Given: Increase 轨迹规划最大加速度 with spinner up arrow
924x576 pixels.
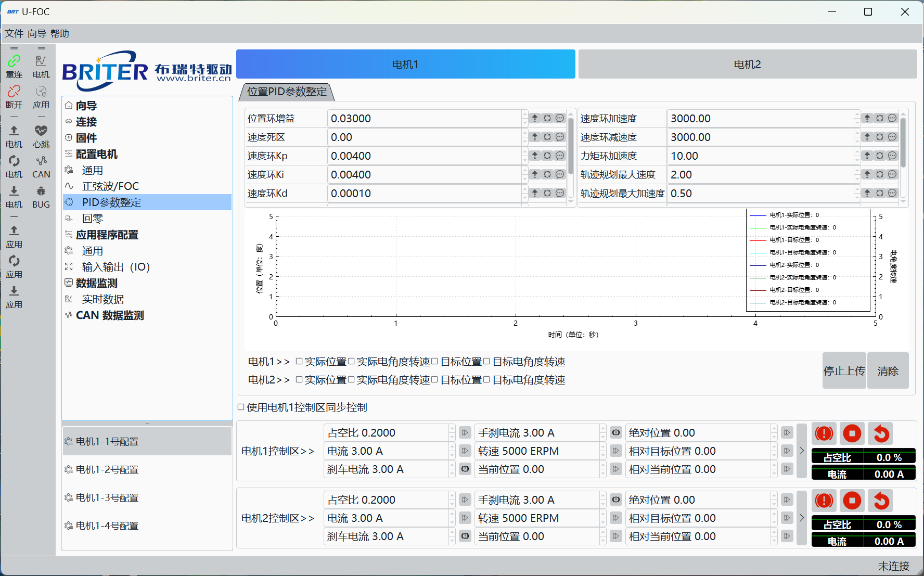Looking at the screenshot, I should (x=857, y=189).
